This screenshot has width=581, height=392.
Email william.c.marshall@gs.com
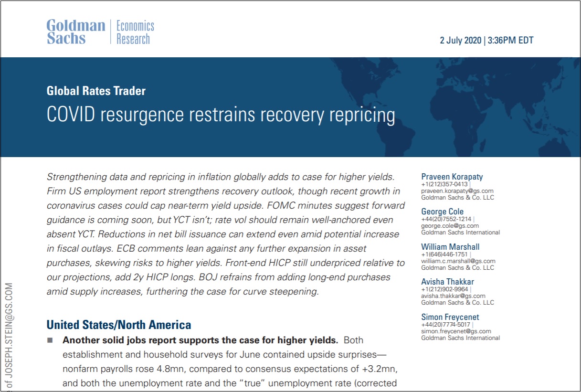tap(458, 261)
